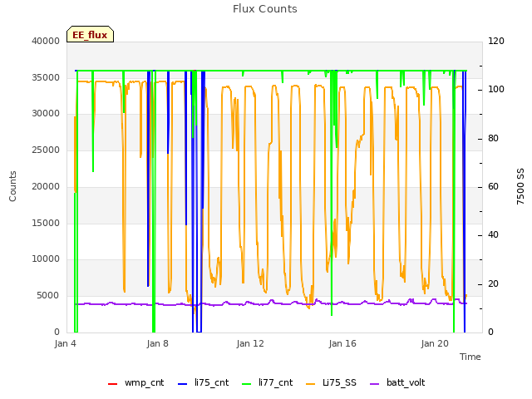Click the EE_flux label badge

tap(90, 34)
